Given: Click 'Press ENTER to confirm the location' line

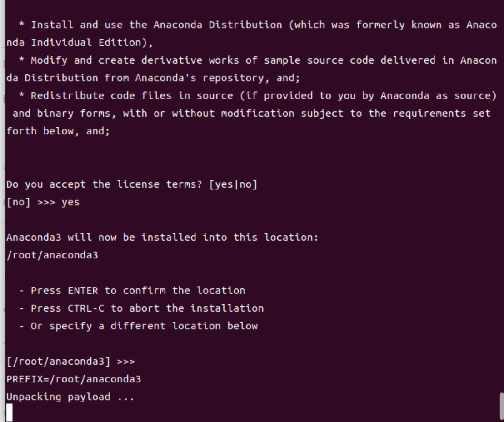Looking at the screenshot, I should [x=132, y=291].
